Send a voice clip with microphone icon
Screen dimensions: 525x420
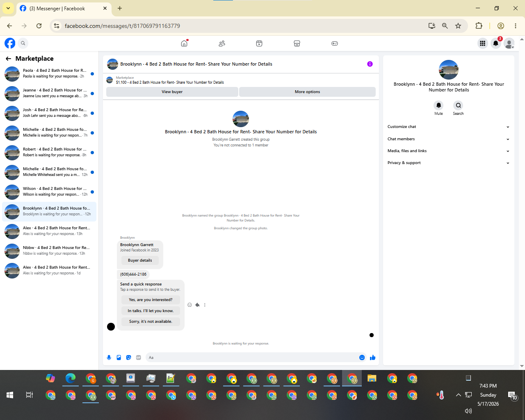tap(109, 358)
